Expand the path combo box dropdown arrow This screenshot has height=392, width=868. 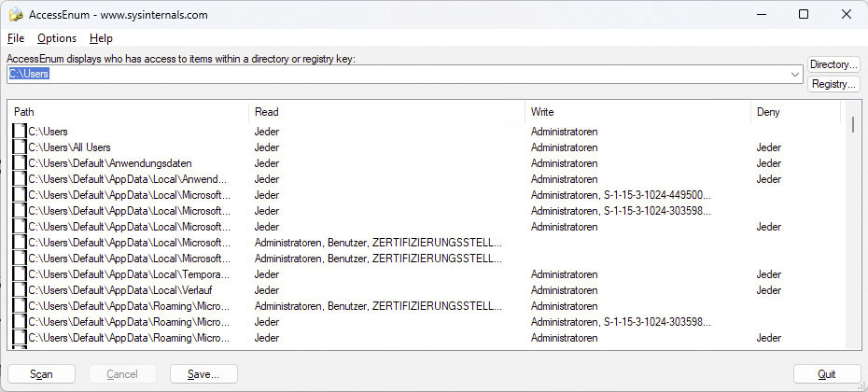coord(795,74)
